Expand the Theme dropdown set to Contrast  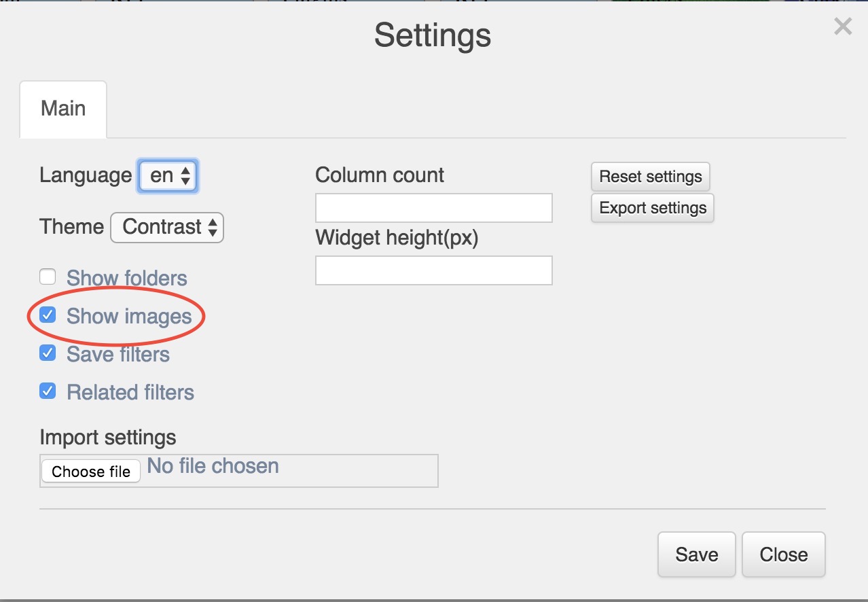167,227
